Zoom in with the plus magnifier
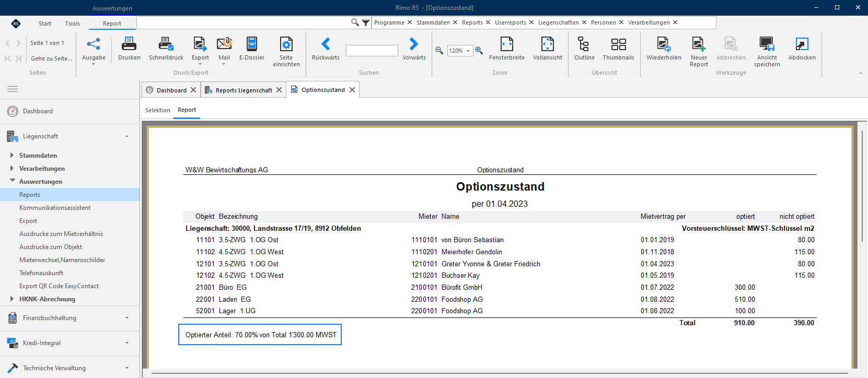The image size is (868, 378). [x=479, y=51]
